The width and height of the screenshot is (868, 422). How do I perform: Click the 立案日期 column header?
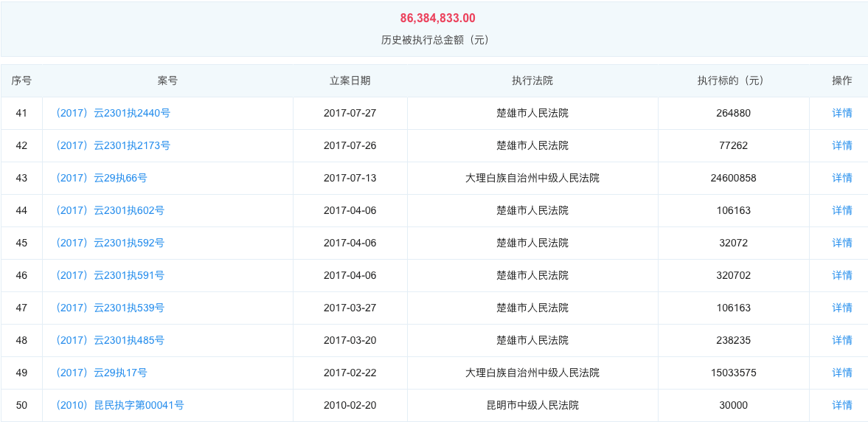click(x=350, y=80)
